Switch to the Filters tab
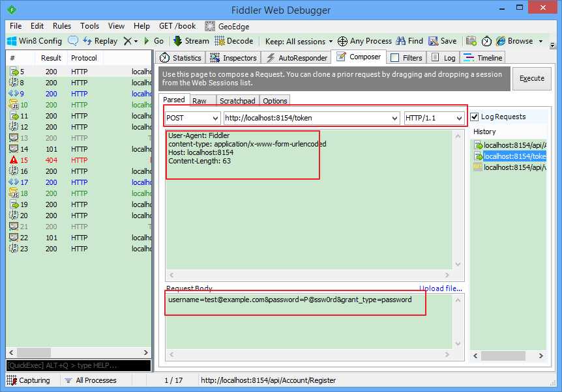The width and height of the screenshot is (562, 392). pyautogui.click(x=406, y=58)
